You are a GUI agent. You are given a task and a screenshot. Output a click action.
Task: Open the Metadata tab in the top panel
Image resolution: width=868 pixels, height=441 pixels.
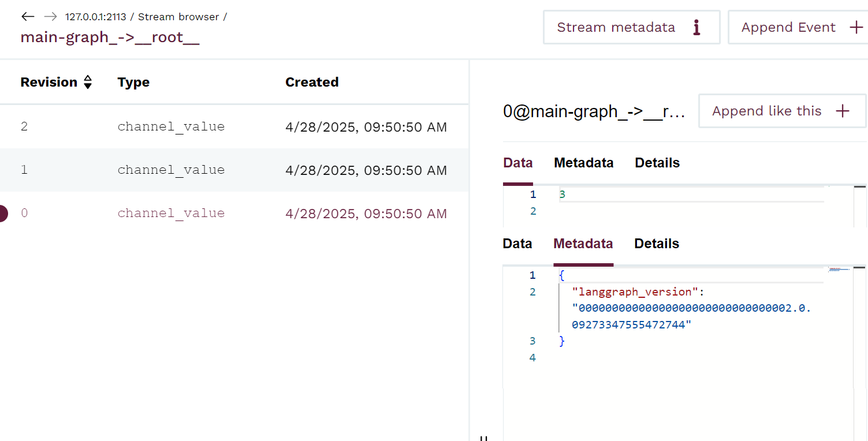[583, 163]
